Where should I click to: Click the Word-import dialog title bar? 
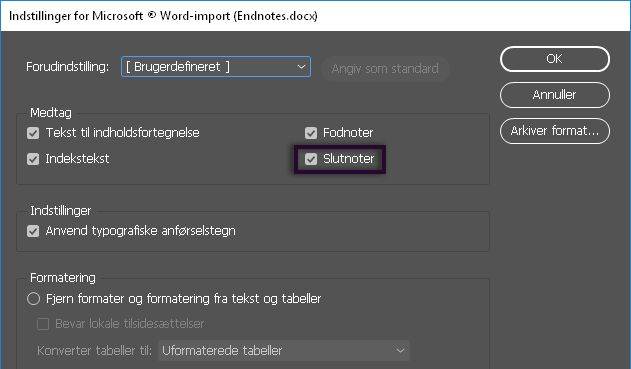click(x=316, y=16)
